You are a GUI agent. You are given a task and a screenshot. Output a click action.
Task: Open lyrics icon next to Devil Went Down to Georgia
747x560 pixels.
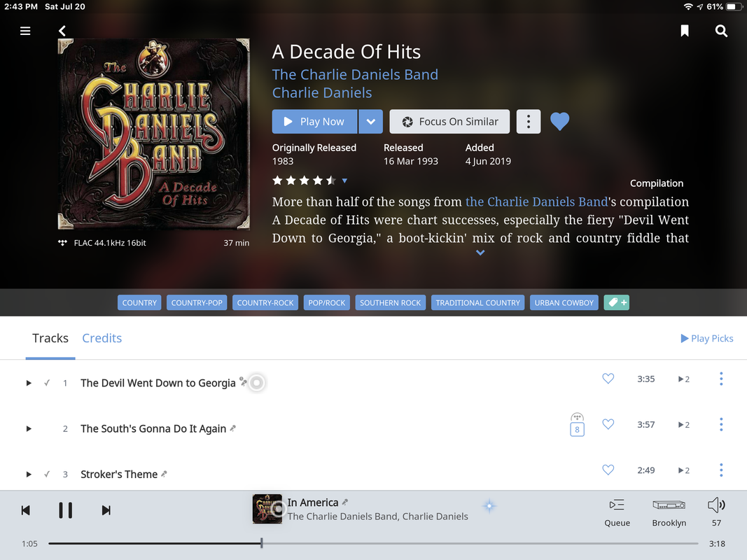point(243,381)
